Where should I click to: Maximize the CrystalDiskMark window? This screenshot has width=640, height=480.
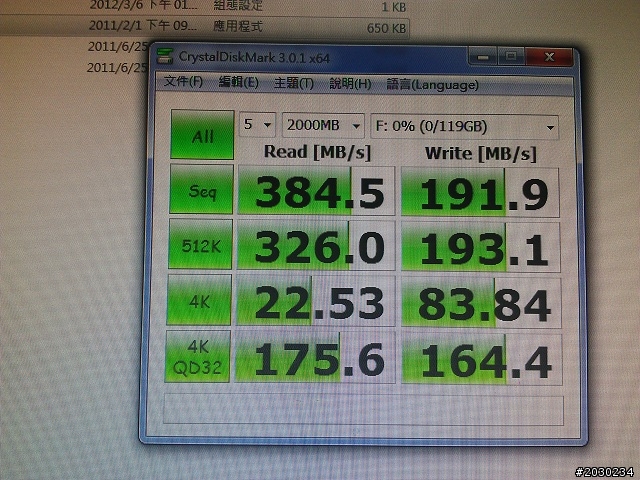click(511, 56)
